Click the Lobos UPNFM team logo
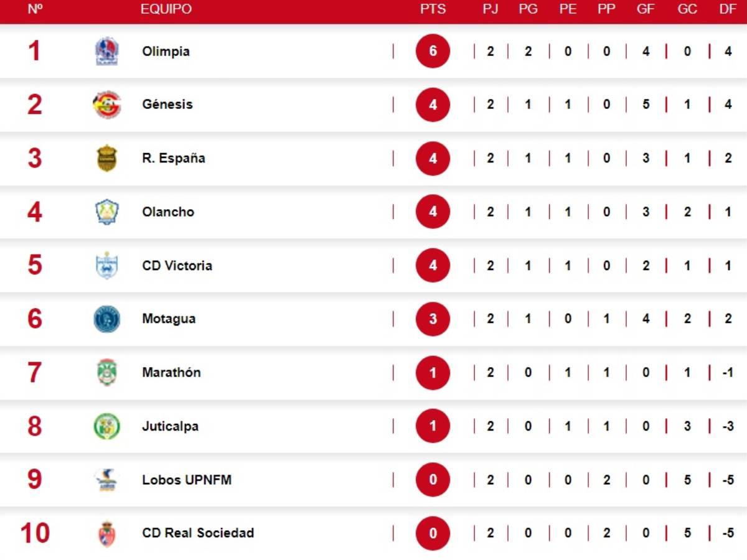 point(107,480)
